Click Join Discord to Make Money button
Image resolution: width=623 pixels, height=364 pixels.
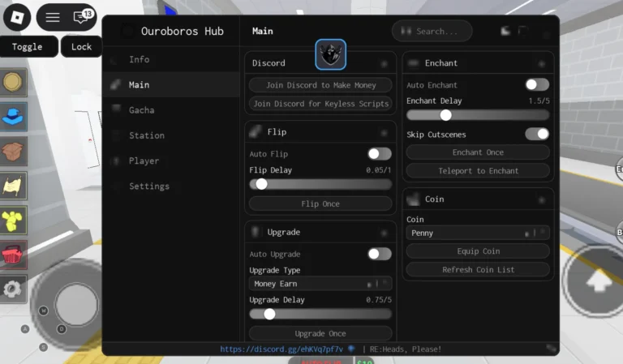(x=320, y=85)
